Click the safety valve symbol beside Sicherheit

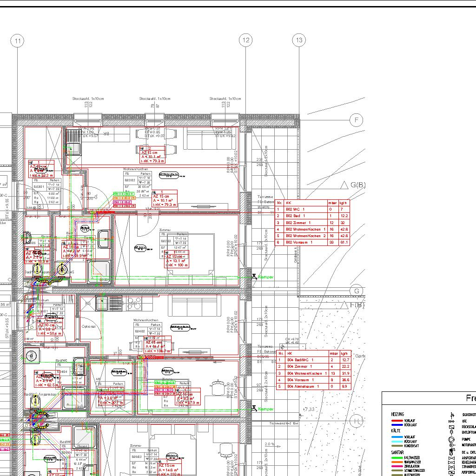451,414
